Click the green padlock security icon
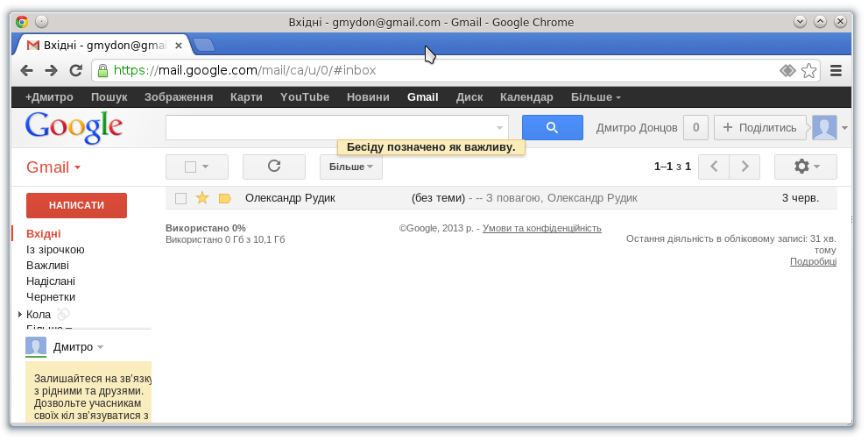 tap(102, 70)
